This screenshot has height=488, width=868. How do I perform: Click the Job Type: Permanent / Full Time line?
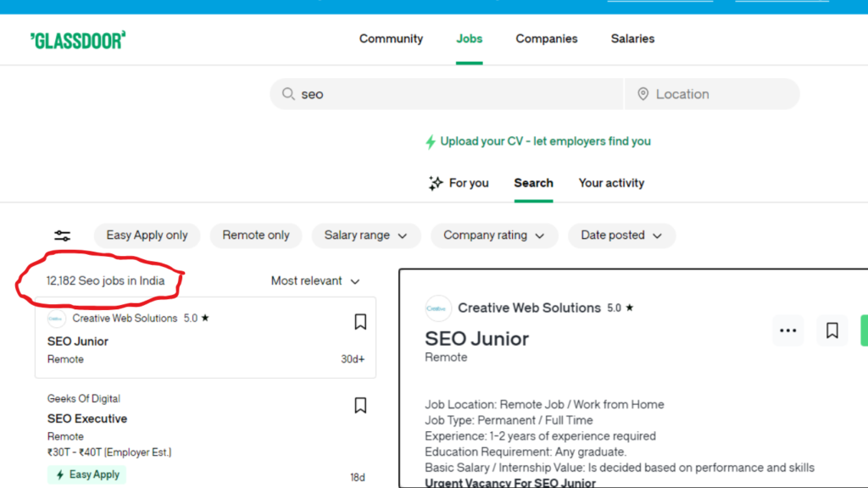click(x=509, y=420)
